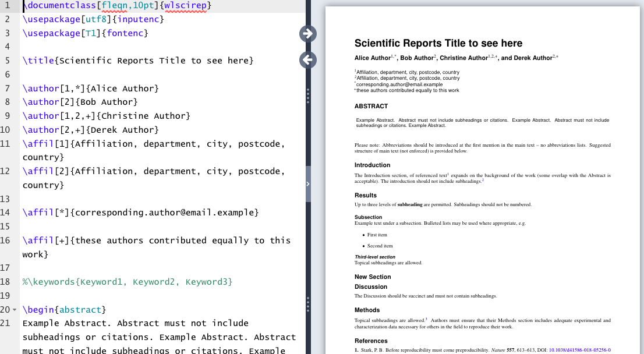The image size is (644, 354).
Task: Click the ABSTRACT heading in preview
Action: coord(371,107)
